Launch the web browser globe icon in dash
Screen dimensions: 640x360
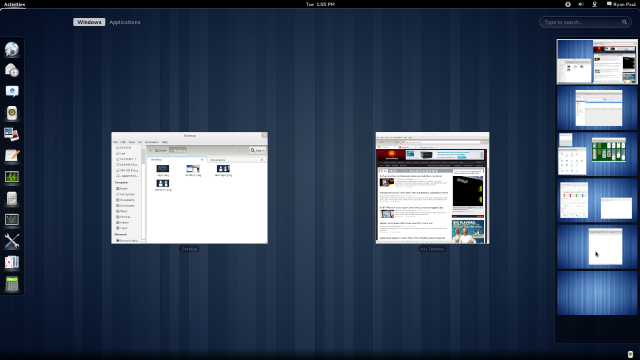point(12,49)
